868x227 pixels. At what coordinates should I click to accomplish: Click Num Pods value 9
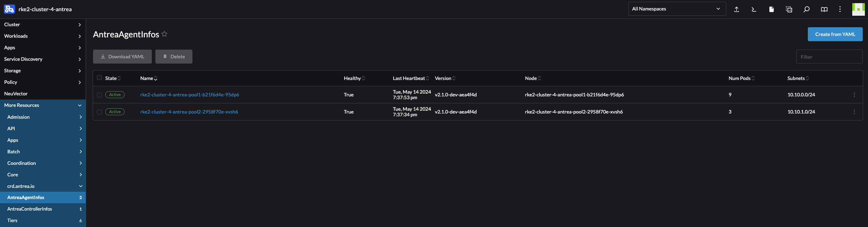(x=730, y=95)
